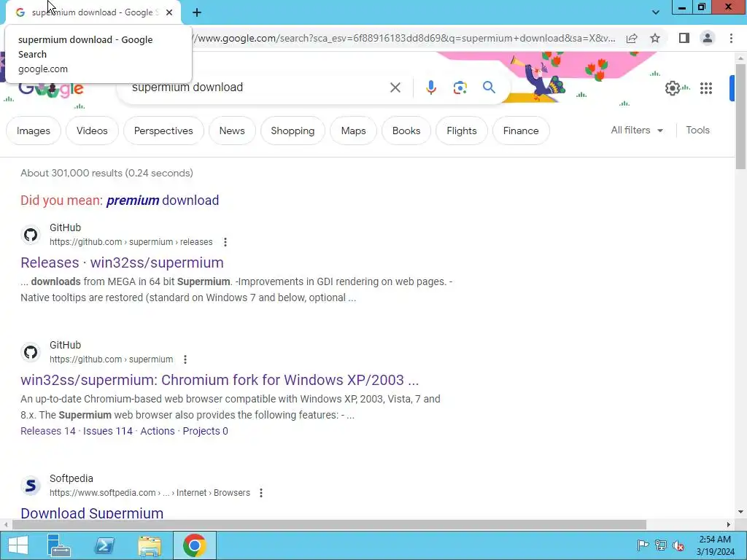Filter results by News
Viewport: 747px width, 560px height.
pos(232,131)
